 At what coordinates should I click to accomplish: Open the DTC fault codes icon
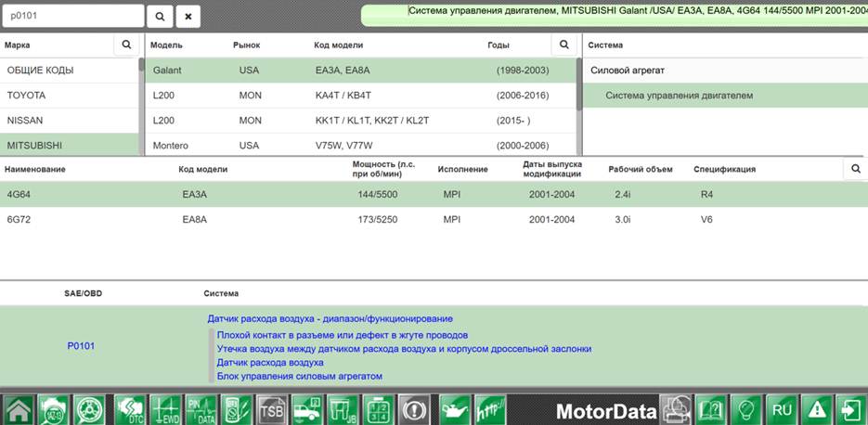pyautogui.click(x=130, y=410)
